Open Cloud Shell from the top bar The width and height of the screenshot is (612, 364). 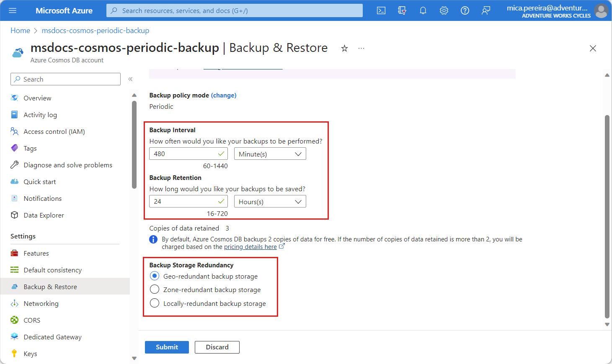pos(381,10)
